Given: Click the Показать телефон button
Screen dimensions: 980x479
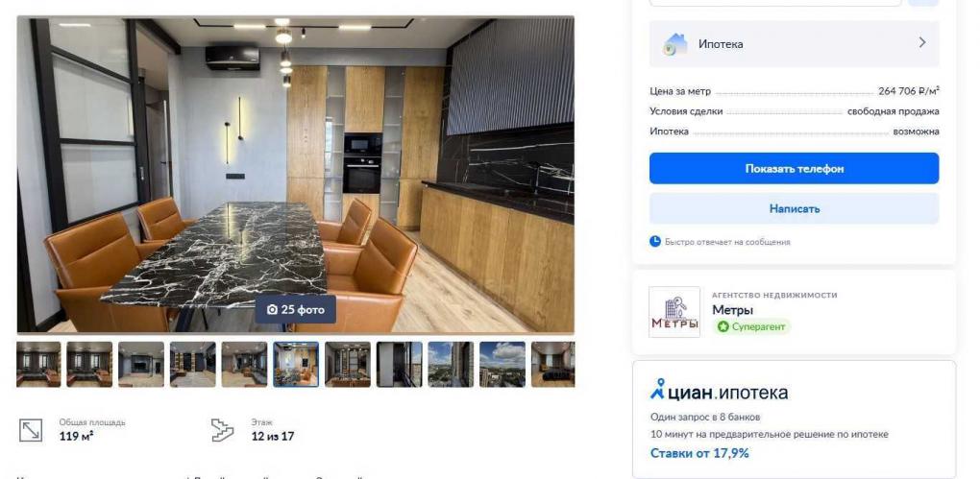Looking at the screenshot, I should click(794, 169).
